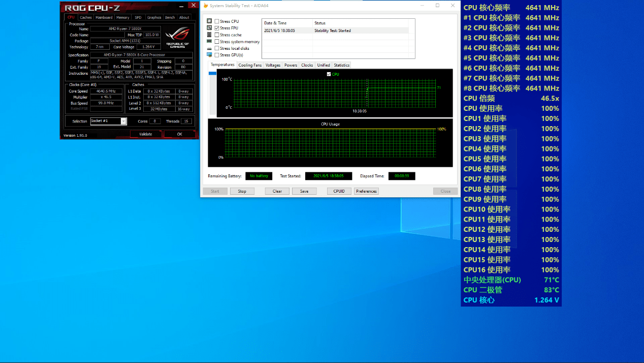Open the Socket #1 selection dropdown

pyautogui.click(x=123, y=121)
